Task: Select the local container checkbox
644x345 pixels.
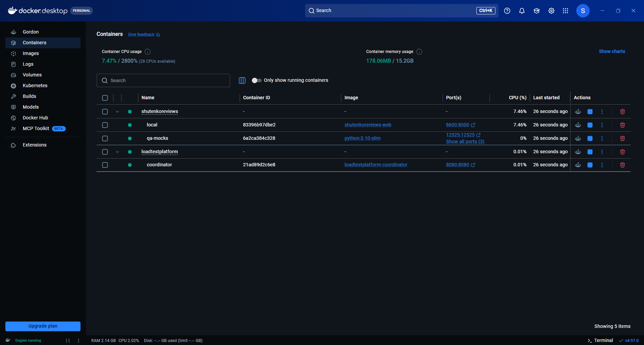Action: [105, 125]
